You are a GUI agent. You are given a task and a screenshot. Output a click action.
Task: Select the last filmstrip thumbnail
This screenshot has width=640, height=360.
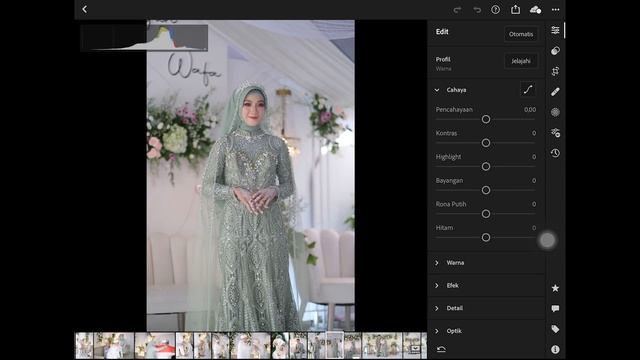click(415, 345)
